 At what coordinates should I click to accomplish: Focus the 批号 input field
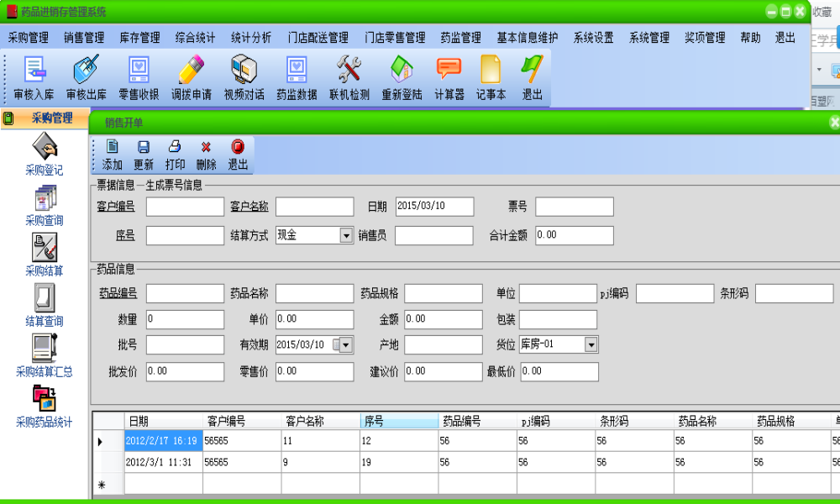[x=185, y=345]
